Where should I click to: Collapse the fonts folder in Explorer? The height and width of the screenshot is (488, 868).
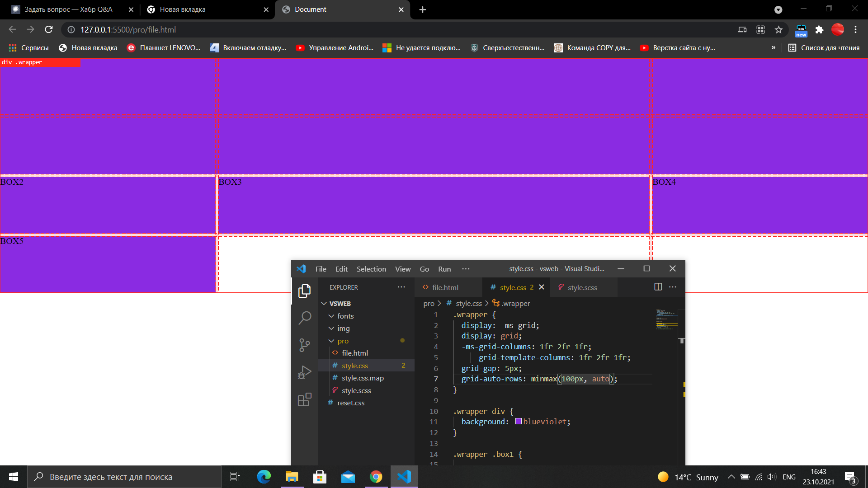tap(331, 316)
